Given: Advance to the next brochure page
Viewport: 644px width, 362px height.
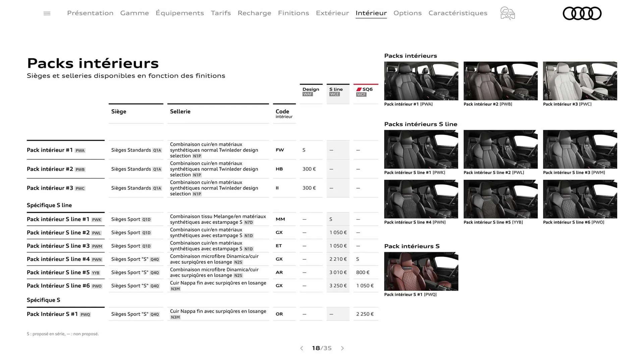Looking at the screenshot, I should (x=342, y=348).
